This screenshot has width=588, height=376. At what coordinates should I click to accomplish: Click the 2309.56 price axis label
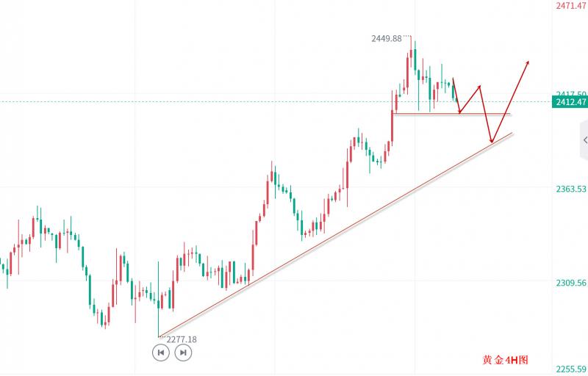pyautogui.click(x=570, y=282)
